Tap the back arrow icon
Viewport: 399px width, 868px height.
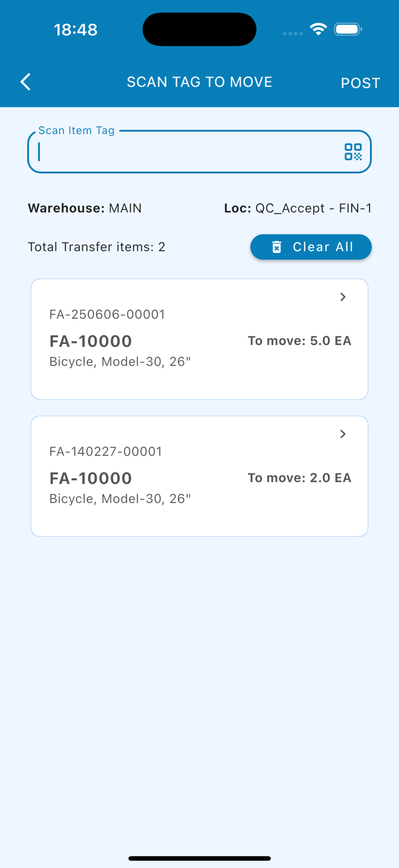(26, 82)
